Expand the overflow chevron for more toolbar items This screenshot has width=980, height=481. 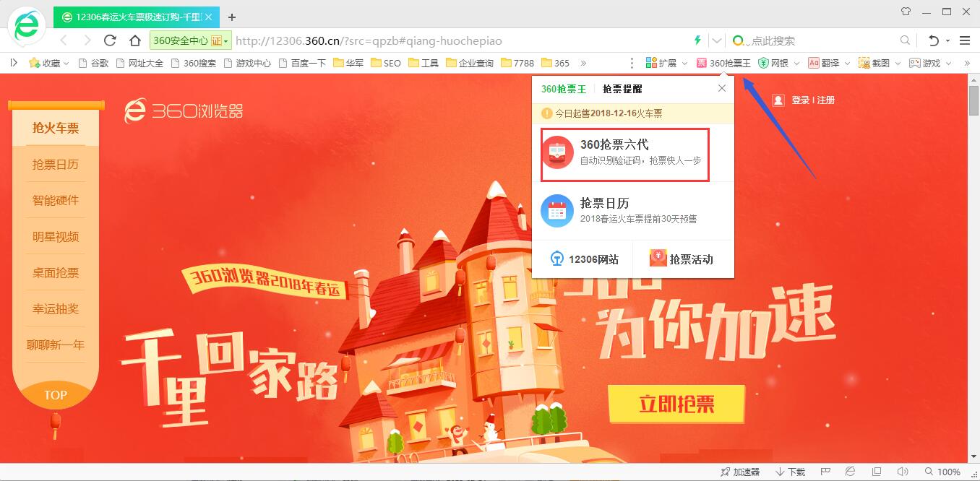(967, 63)
